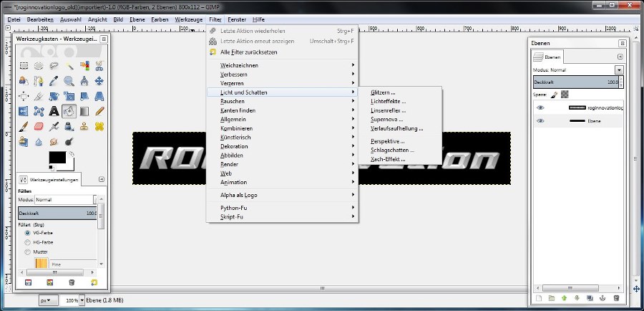Delete layer using trash icon in Ebenen panel

[x=616, y=298]
